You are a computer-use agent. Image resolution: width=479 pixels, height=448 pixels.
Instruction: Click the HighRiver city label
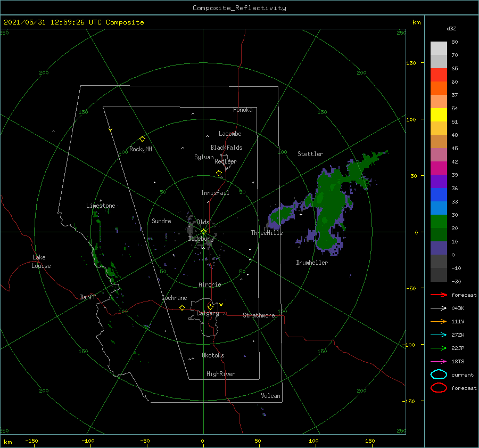tap(221, 374)
